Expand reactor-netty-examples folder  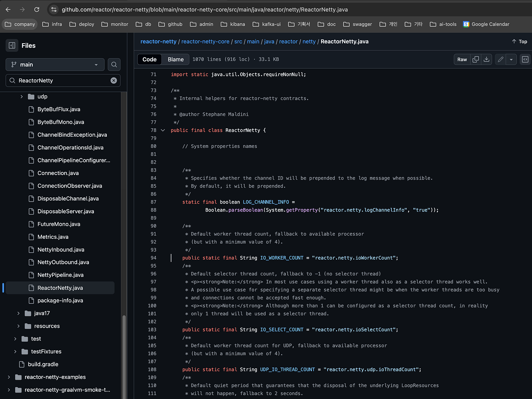(x=9, y=377)
